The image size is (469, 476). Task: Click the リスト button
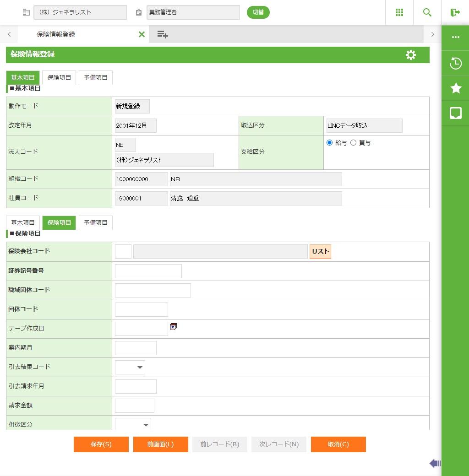[x=320, y=252]
